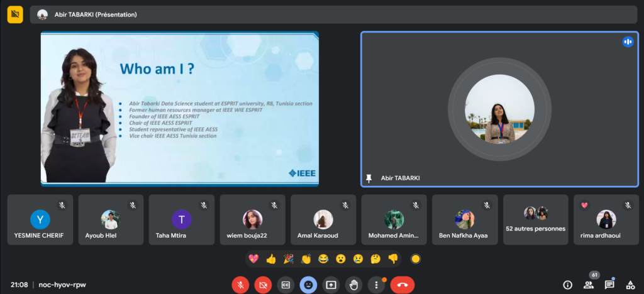Send the party popper reaction
This screenshot has height=294, width=644.
pyautogui.click(x=289, y=259)
